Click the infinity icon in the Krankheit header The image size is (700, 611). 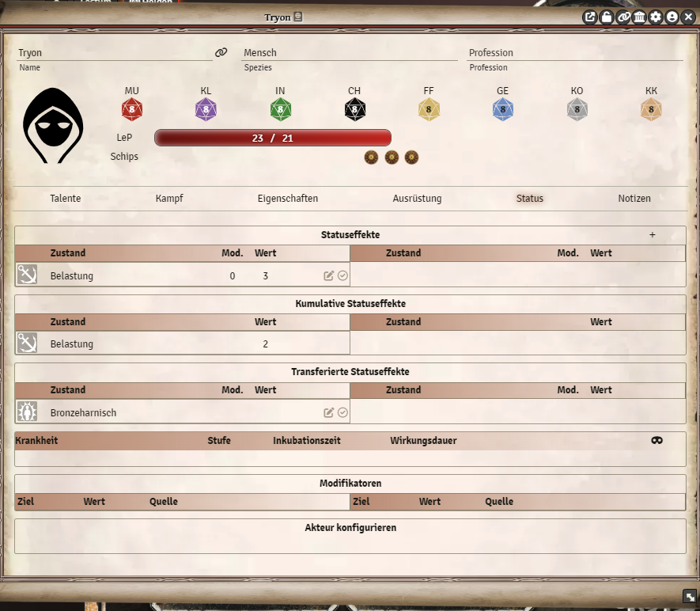tap(657, 440)
